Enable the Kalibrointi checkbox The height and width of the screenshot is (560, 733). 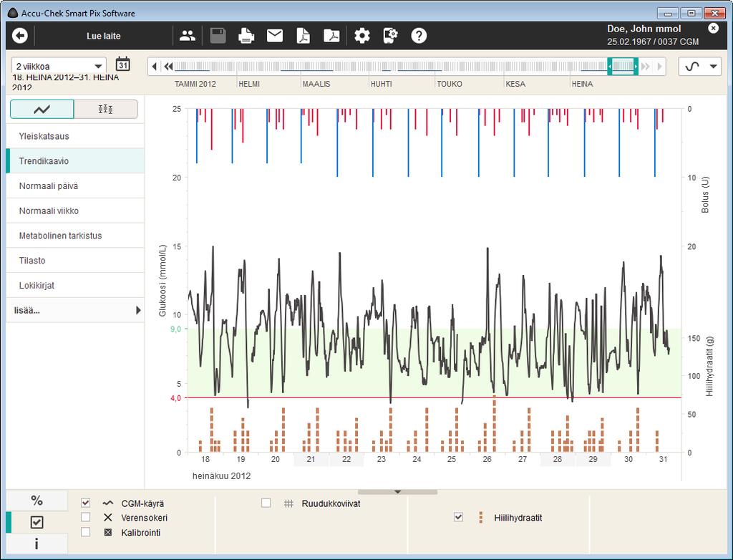coord(86,532)
